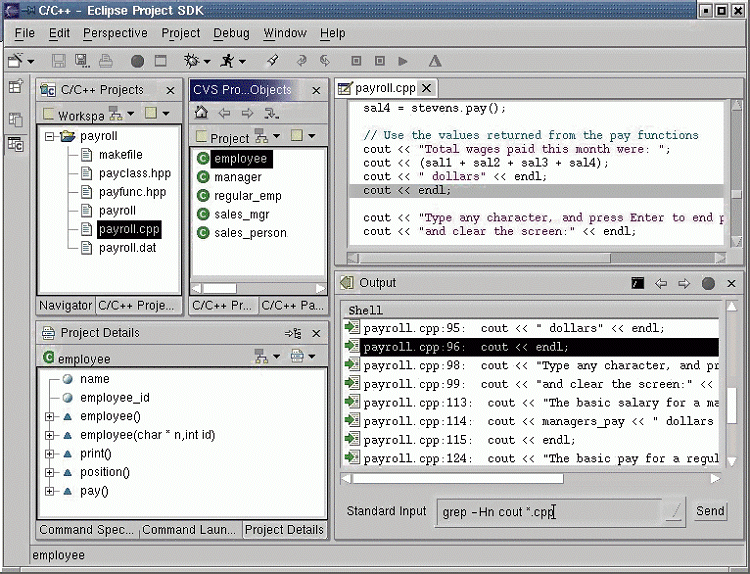Click the play arrow toolbar icon
The width and height of the screenshot is (750, 574).
tap(403, 61)
